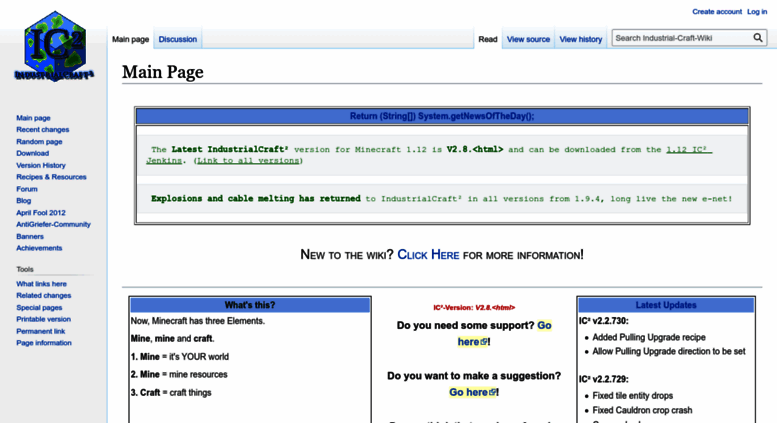Open Recipes & Resources link
This screenshot has width=777, height=423.
pyautogui.click(x=51, y=177)
